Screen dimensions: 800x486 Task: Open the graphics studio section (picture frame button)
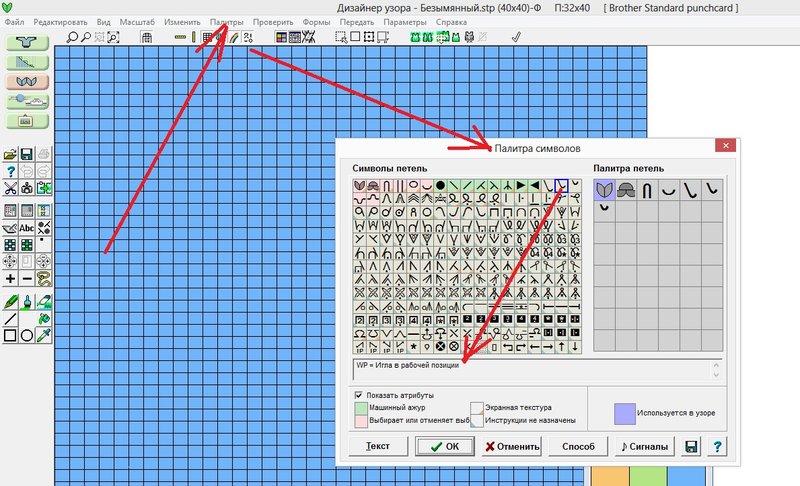(x=27, y=121)
